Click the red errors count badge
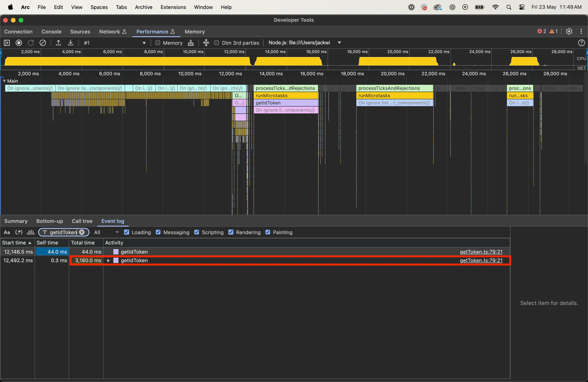The height and width of the screenshot is (382, 588). click(542, 31)
